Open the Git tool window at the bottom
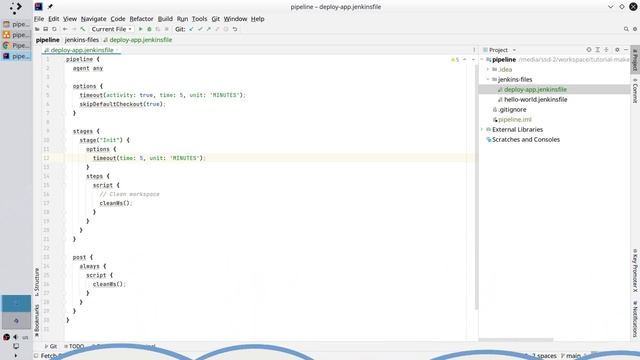 tap(51, 346)
